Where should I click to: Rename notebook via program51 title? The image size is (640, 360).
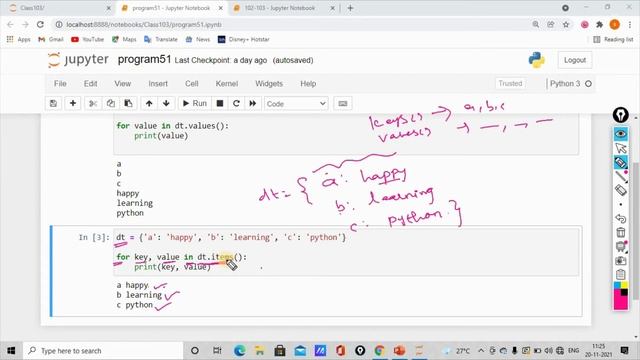click(x=144, y=60)
